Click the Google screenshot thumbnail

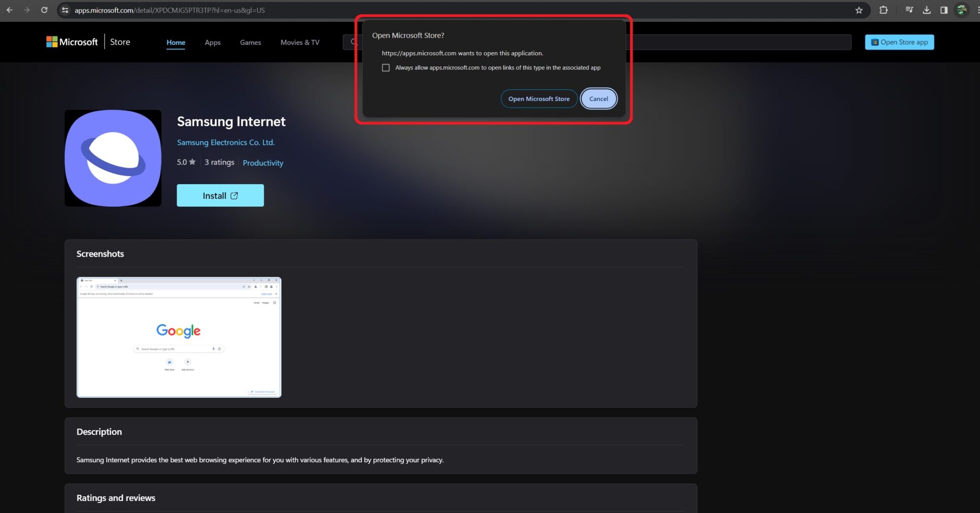click(178, 337)
